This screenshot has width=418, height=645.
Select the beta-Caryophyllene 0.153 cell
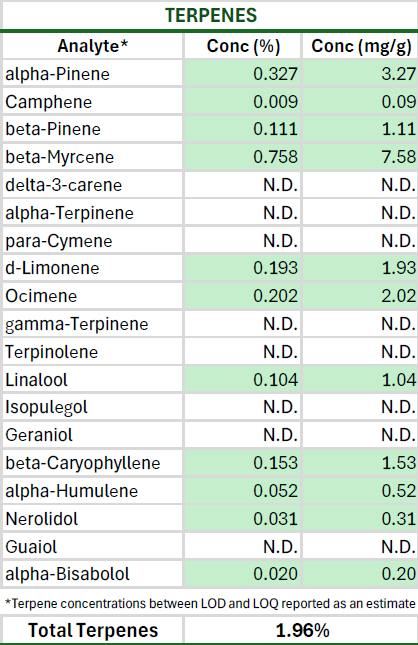pyautogui.click(x=242, y=462)
